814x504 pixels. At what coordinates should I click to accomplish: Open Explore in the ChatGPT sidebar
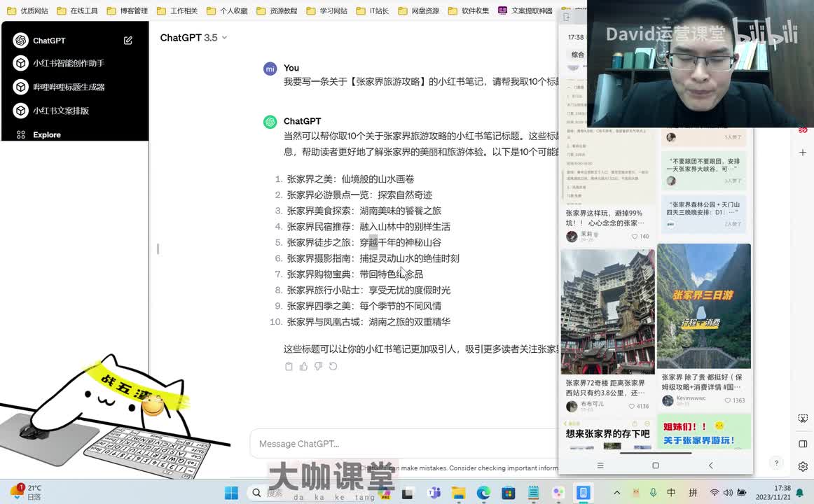pos(46,134)
